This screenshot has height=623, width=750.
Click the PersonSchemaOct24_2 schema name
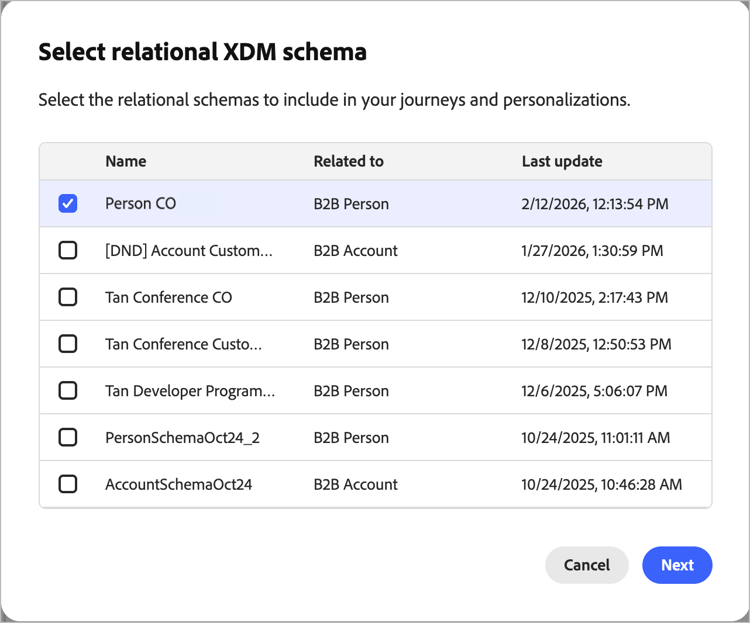tap(182, 437)
